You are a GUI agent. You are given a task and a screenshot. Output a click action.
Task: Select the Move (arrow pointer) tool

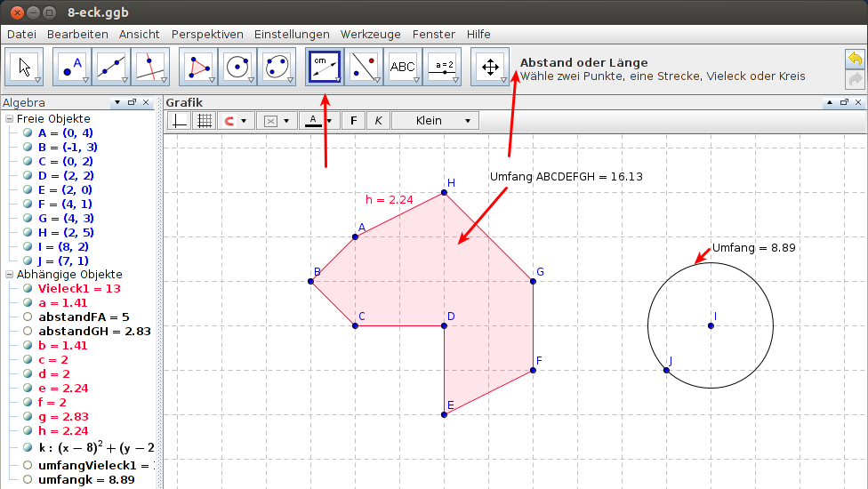(x=24, y=67)
